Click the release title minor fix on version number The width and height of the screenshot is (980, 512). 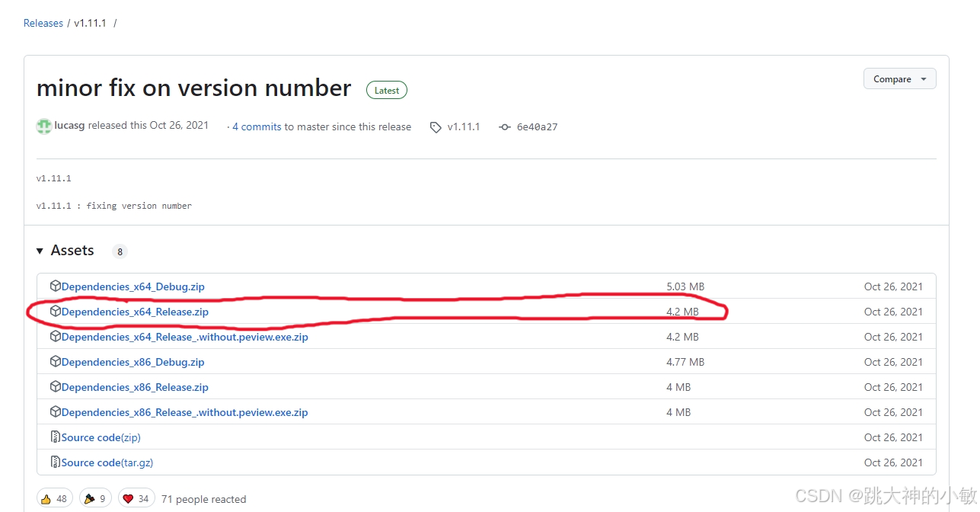[194, 88]
